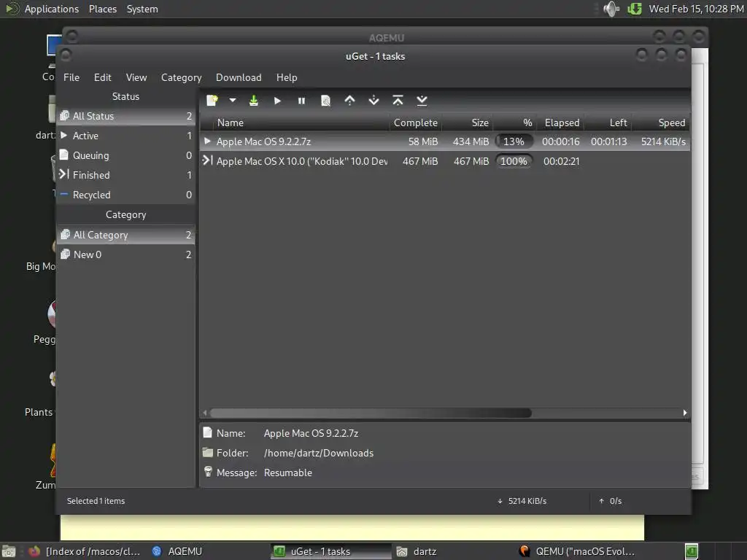Screen dimensions: 747x560
Task: Click the upload speed 0/s in status bar
Action: coord(616,501)
